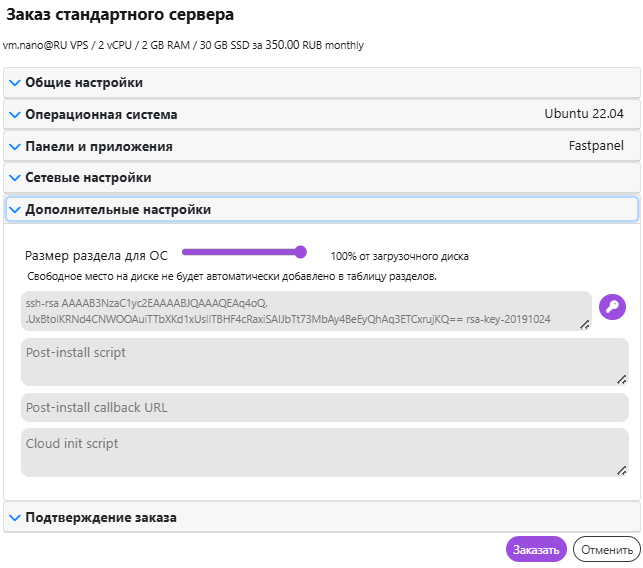
Task: Click the chevron icon next to Сетевые настройки
Action: [15, 178]
